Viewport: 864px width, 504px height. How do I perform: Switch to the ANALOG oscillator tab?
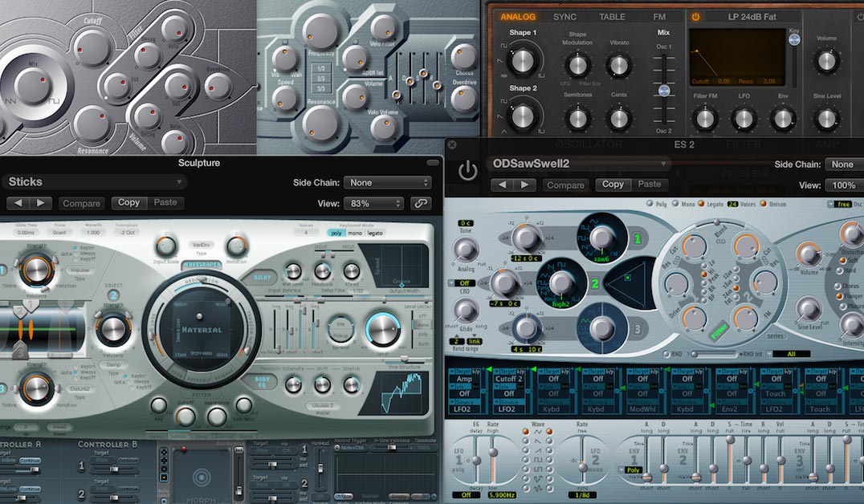pyautogui.click(x=517, y=17)
